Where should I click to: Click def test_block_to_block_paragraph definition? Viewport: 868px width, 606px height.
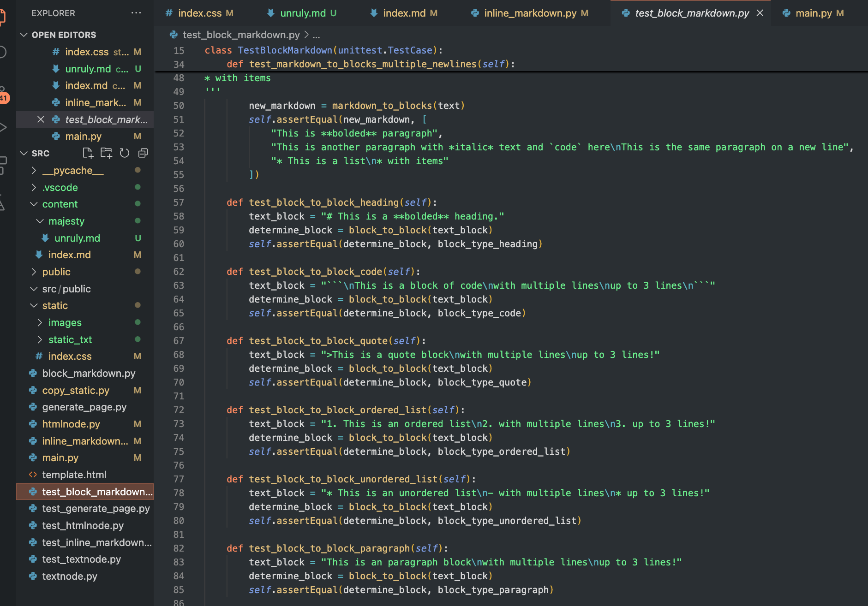coord(337,548)
